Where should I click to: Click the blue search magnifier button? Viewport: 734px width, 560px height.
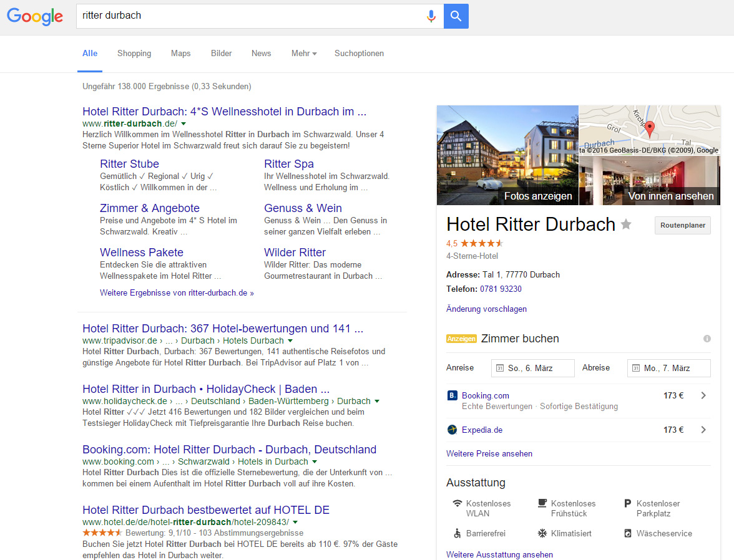coord(456,16)
